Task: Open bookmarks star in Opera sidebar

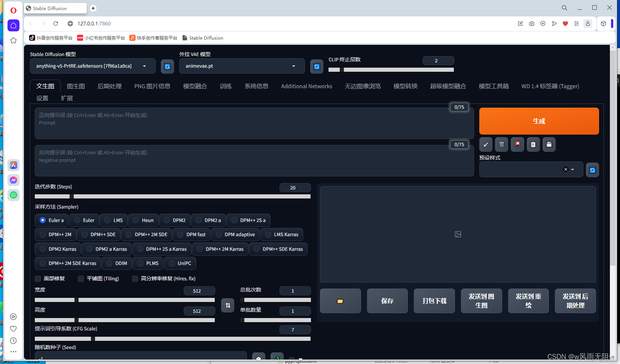Action: 13,40
